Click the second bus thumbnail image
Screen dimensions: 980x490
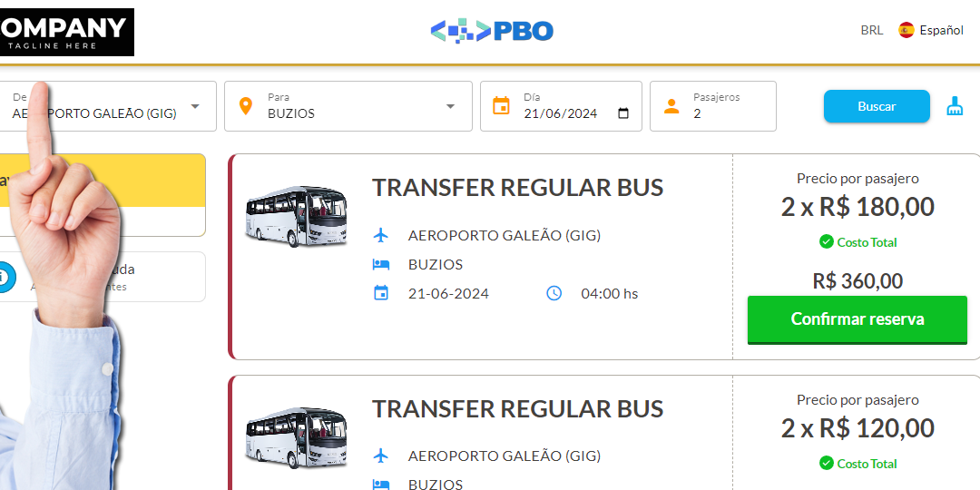[x=296, y=438]
